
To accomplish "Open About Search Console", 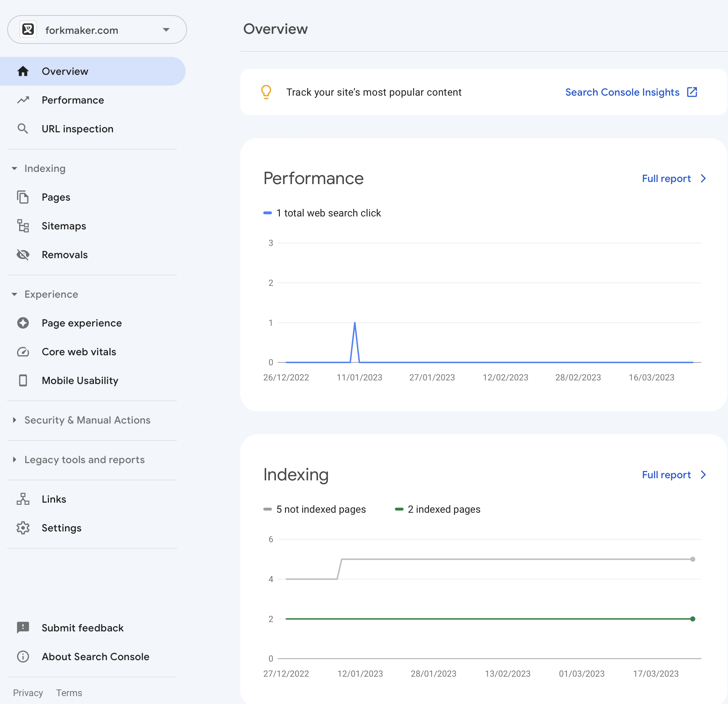I will (x=95, y=657).
